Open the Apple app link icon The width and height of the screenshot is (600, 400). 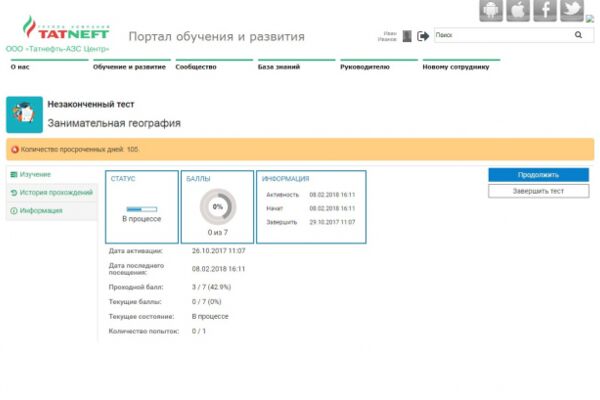(x=518, y=10)
